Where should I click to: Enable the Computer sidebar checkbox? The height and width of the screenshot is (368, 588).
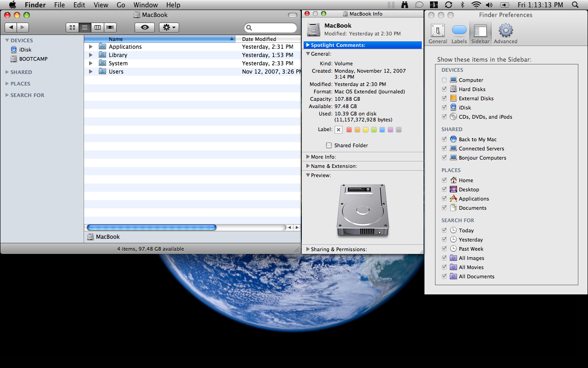pos(444,80)
